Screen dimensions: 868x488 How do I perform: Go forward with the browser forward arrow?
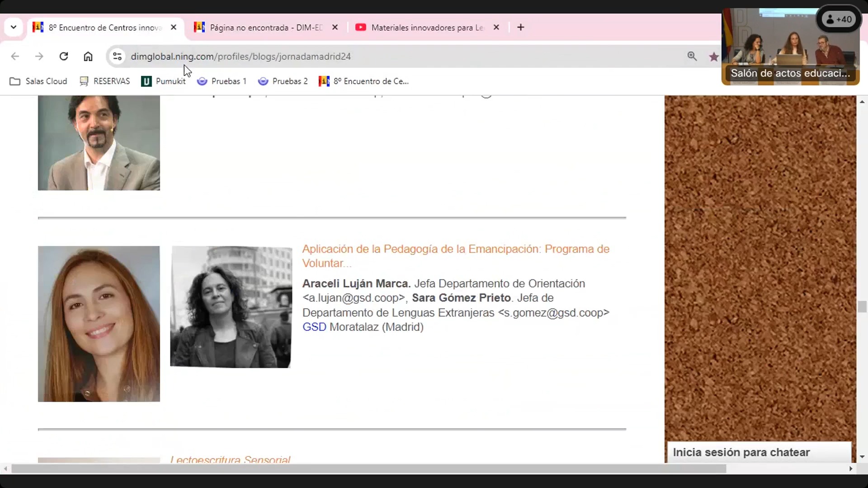pyautogui.click(x=39, y=56)
